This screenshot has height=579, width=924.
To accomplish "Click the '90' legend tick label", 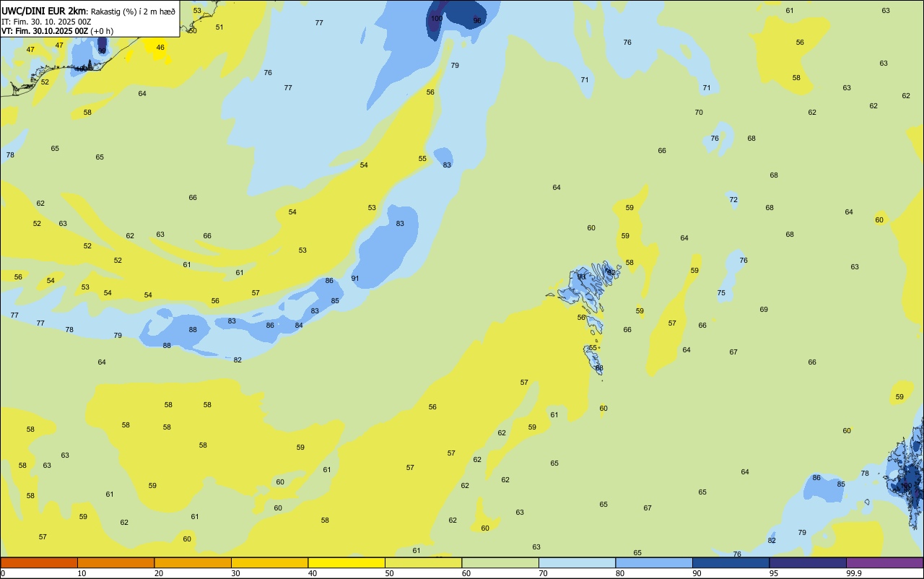I will 697,573.
